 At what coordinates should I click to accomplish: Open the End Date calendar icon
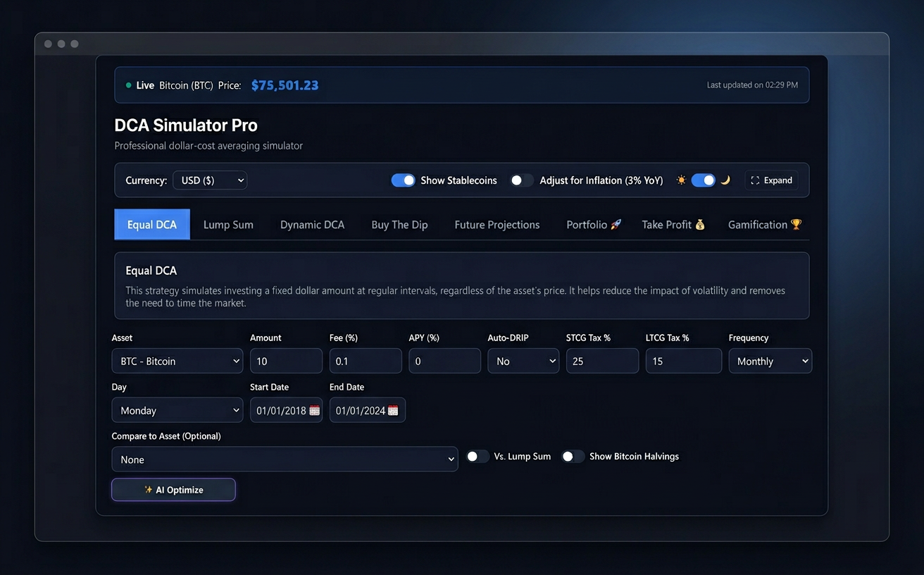pyautogui.click(x=397, y=409)
